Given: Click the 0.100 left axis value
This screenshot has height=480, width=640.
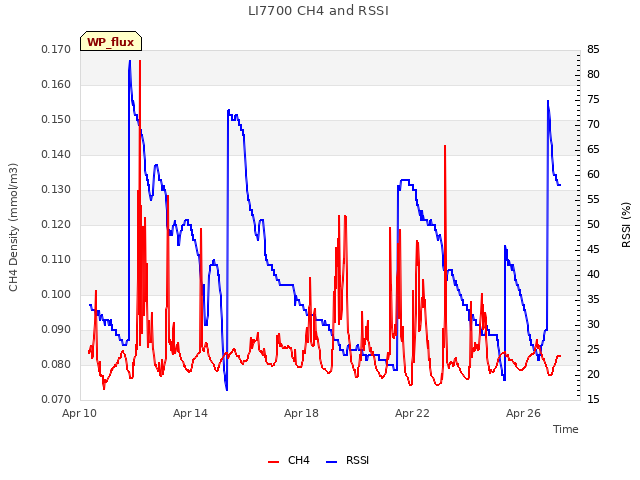Looking at the screenshot, I should (x=56, y=294).
